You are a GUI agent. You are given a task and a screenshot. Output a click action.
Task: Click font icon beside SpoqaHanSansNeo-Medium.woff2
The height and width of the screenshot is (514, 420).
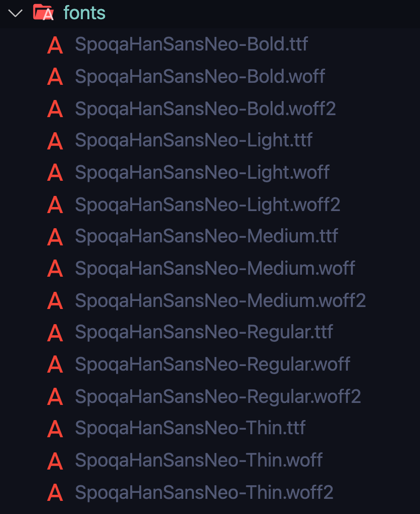(55, 300)
